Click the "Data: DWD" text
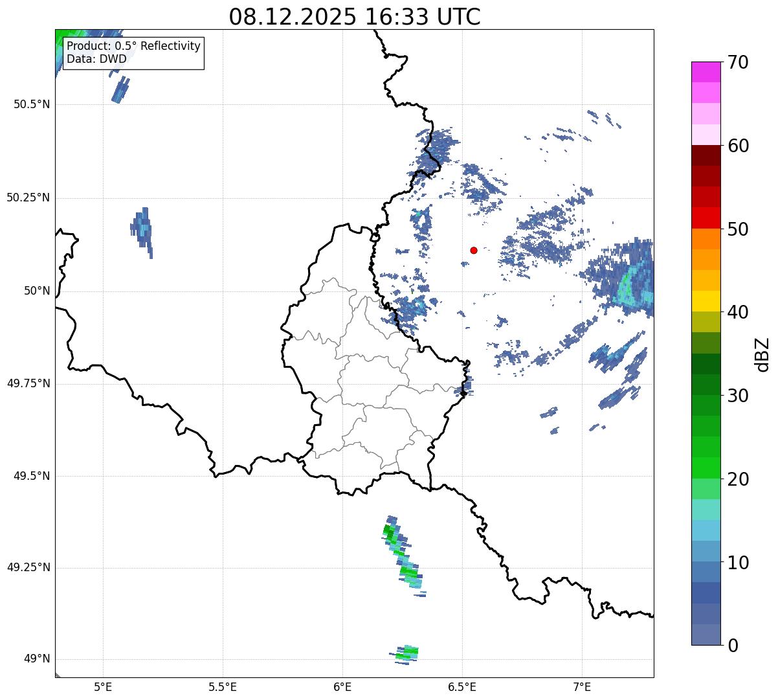The height and width of the screenshot is (700, 778). click(96, 59)
